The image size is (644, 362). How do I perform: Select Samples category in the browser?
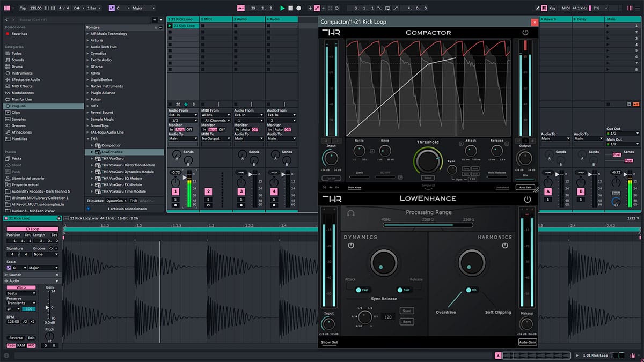[x=19, y=119]
